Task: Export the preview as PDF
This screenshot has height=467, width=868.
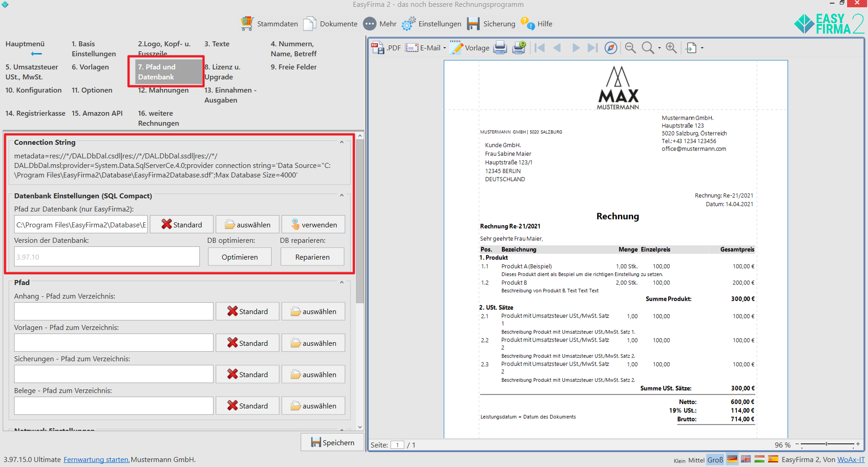Action: (386, 48)
